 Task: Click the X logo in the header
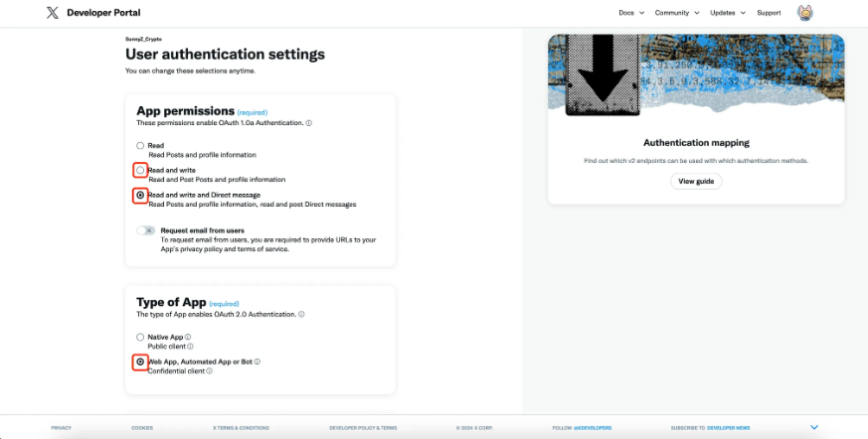(x=53, y=13)
